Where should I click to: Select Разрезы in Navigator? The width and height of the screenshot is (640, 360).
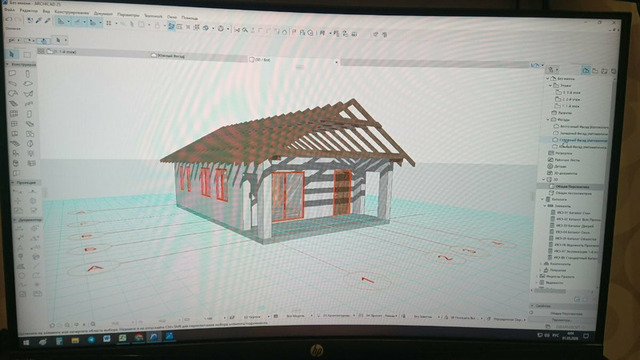565,113
